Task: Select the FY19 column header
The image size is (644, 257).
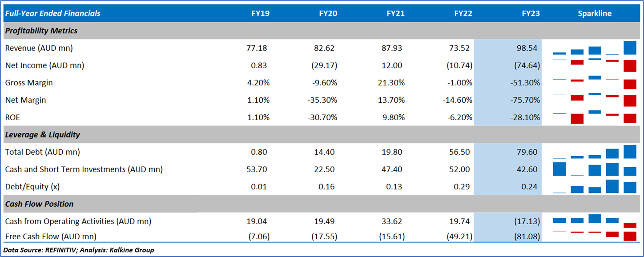Action: click(x=260, y=13)
